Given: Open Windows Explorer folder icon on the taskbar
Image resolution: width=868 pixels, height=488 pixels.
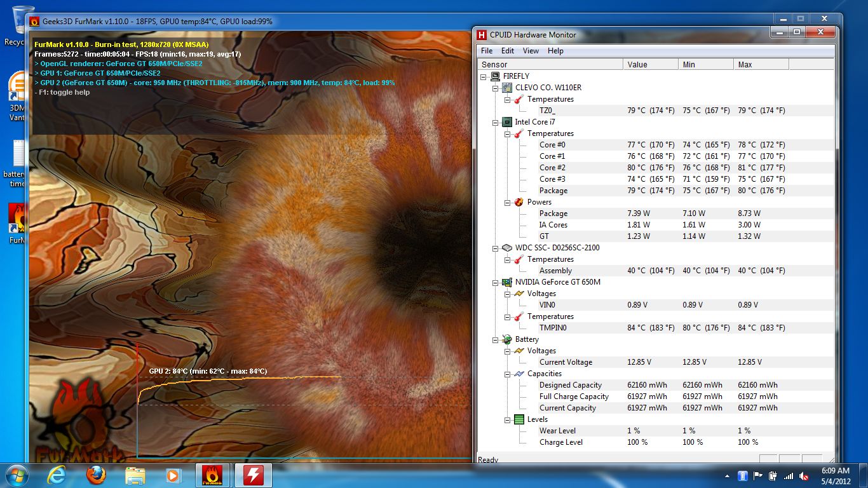Looking at the screenshot, I should 135,475.
